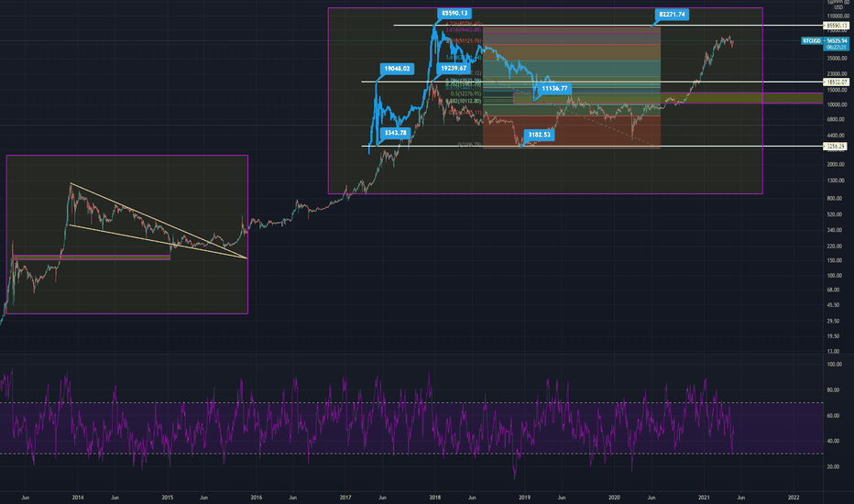Click the 29.50 price axis value
854x504 pixels.
[x=835, y=322]
